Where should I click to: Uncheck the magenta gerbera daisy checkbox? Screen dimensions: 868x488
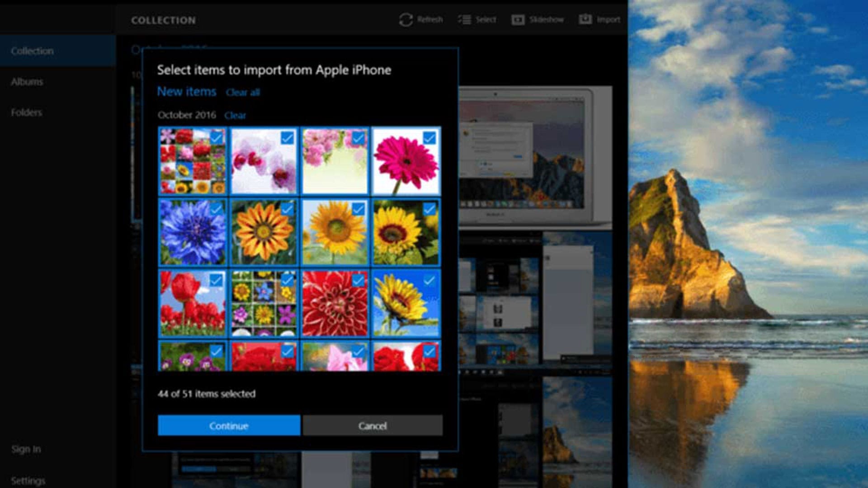(429, 137)
